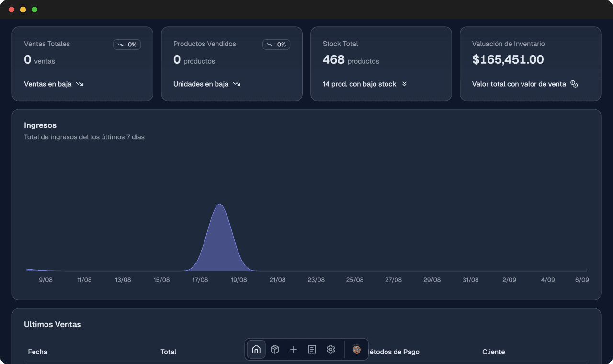Click the plus icon in dock
The height and width of the screenshot is (364, 613).
tap(294, 349)
